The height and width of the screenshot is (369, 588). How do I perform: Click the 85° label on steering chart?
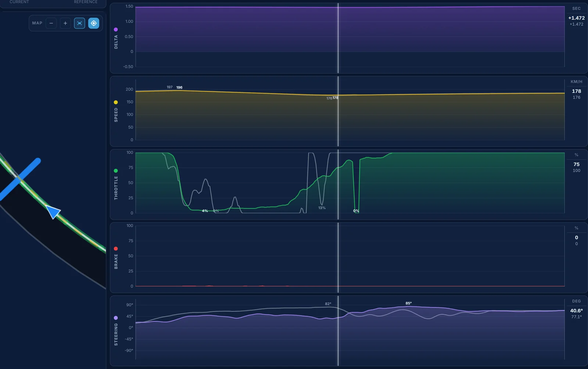pyautogui.click(x=409, y=303)
